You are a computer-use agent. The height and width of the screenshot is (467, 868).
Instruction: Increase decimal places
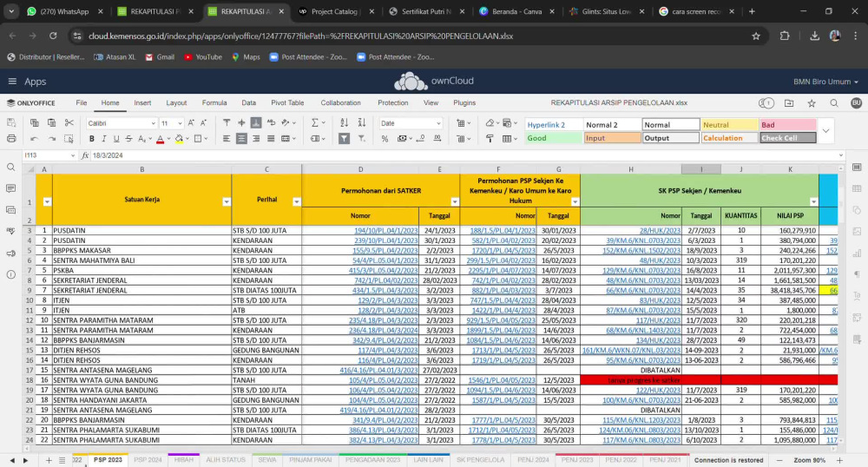click(437, 138)
